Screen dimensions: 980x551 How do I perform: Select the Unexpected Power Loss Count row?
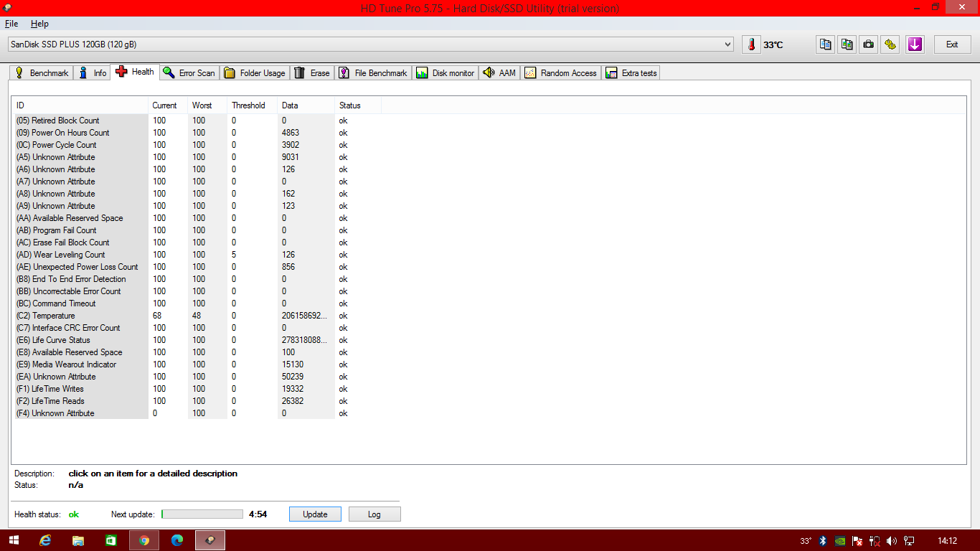pyautogui.click(x=197, y=267)
